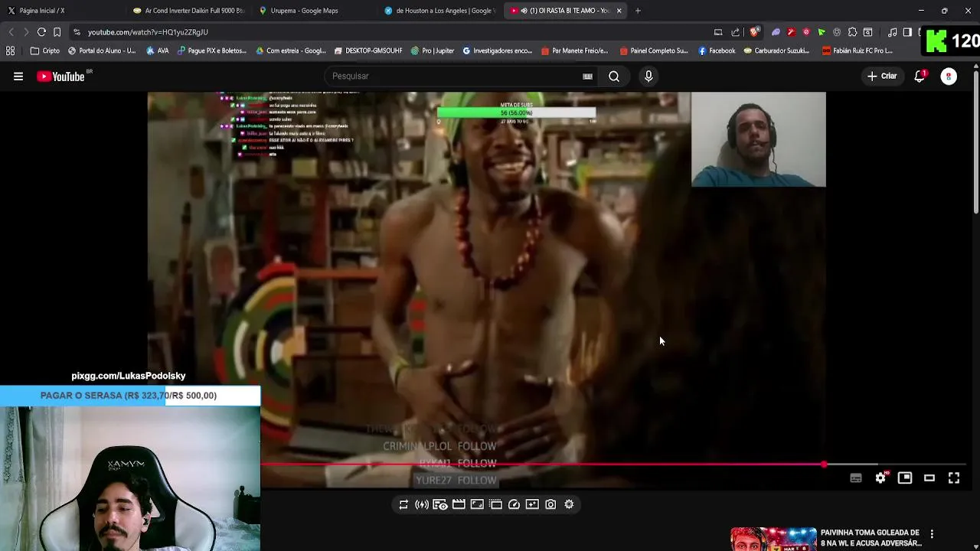Screen dimensions: 980x551
Task: Enter fullscreen on the video
Action: click(x=954, y=478)
